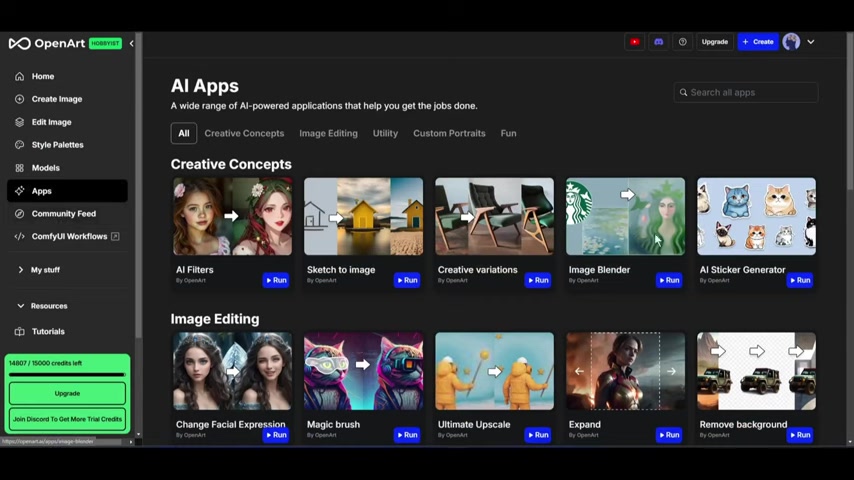Select the Custom Portraits tab

[x=449, y=133]
